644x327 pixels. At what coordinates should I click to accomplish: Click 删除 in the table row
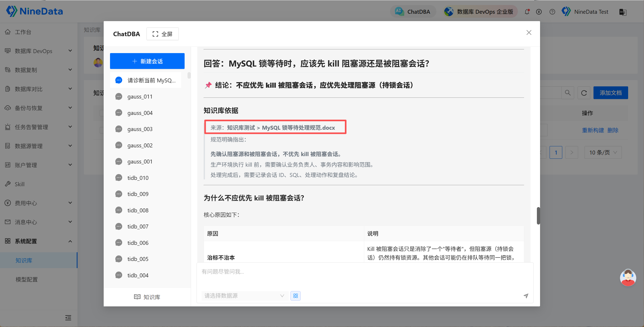pos(613,130)
